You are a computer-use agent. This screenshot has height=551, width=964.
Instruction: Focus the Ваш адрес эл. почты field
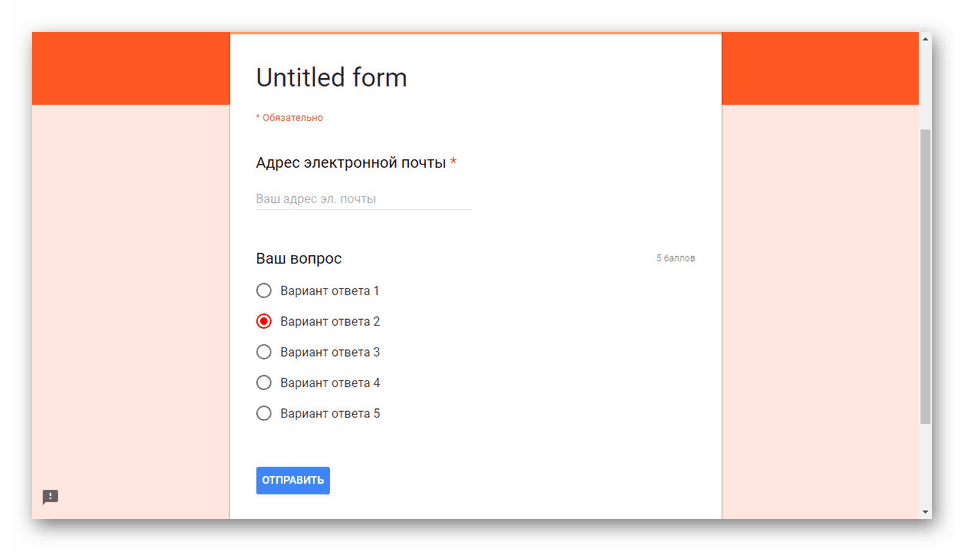[x=363, y=199]
